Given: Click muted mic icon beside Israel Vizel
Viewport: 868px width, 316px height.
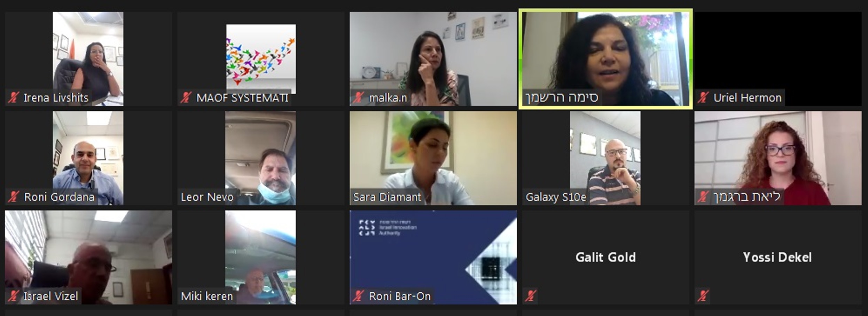Looking at the screenshot, I should [14, 296].
